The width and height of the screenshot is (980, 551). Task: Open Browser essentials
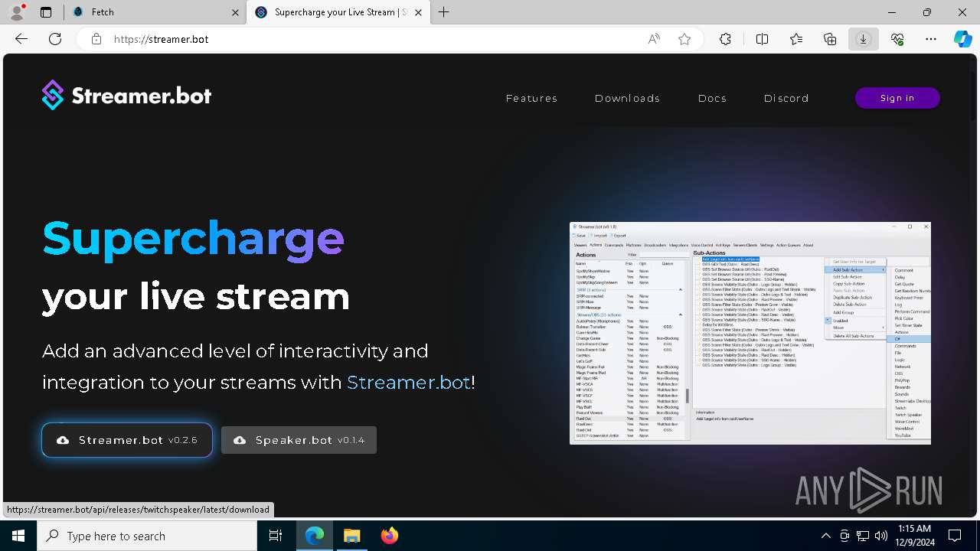click(897, 39)
